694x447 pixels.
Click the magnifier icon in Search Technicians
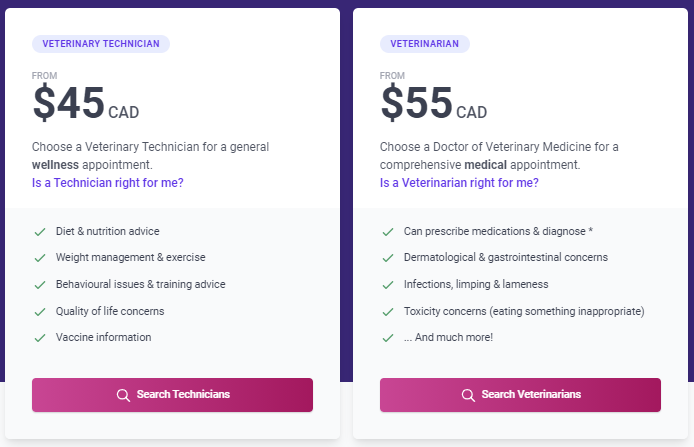[x=123, y=395]
